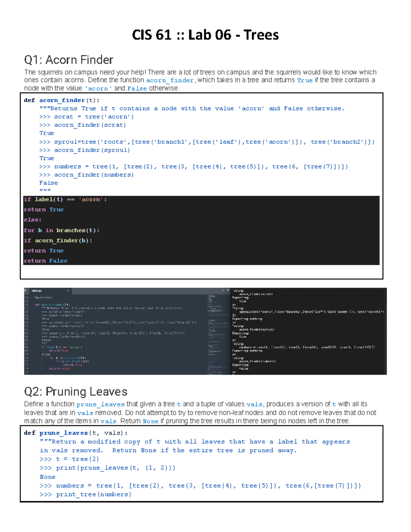Click line number 68 in the editor gutter
The image size is (411, 532).
[x=27, y=347]
